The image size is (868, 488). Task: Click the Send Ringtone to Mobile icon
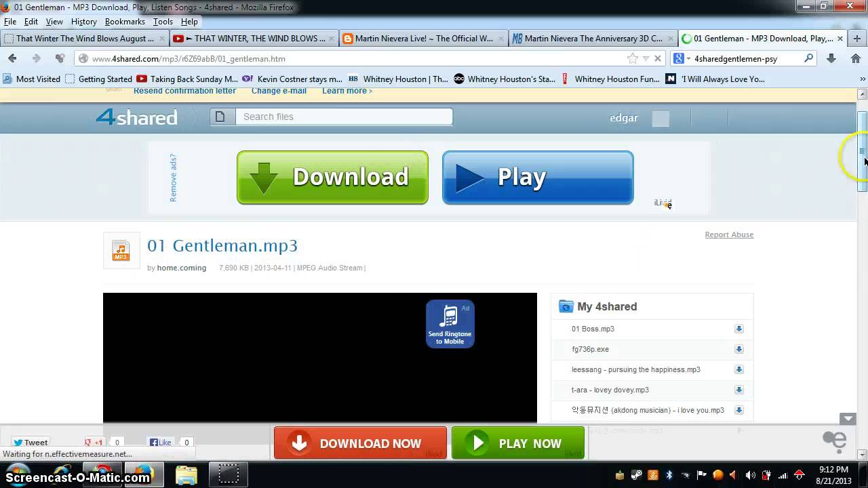[x=450, y=324]
